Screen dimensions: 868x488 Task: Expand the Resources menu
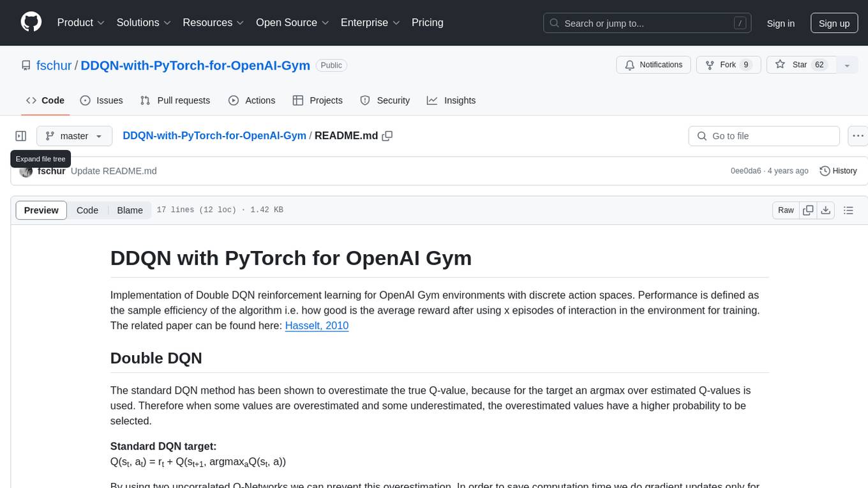tap(213, 22)
